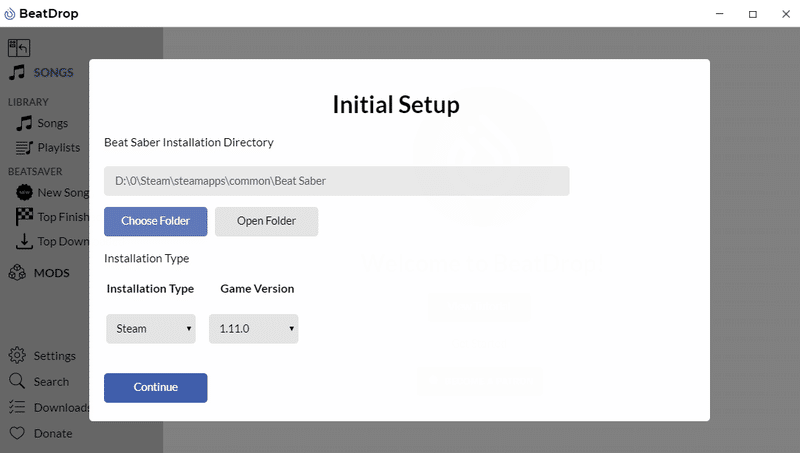Viewport: 800px width, 453px height.
Task: Click the Beat Saber directory path field
Action: tap(337, 181)
